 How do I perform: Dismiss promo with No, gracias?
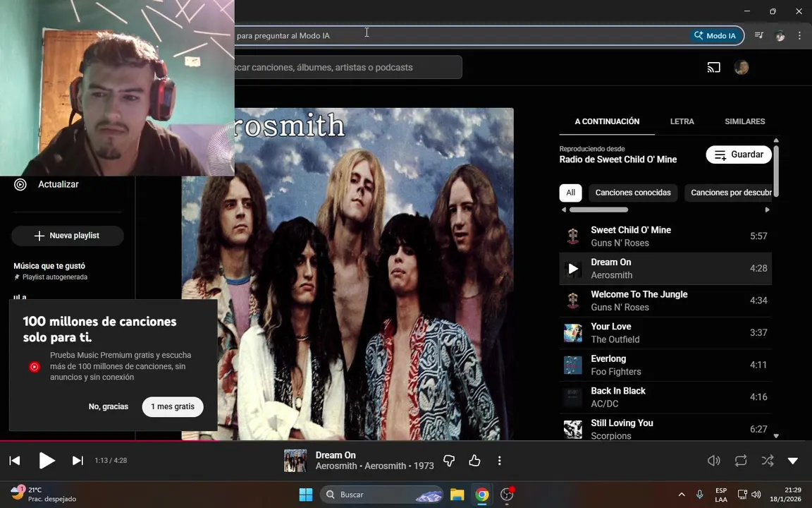point(109,406)
